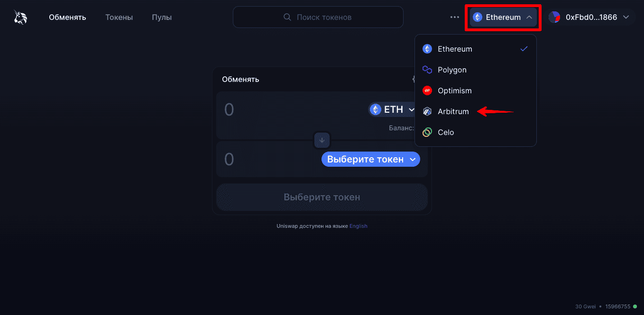
Task: Go to the Токены tab
Action: tap(119, 18)
